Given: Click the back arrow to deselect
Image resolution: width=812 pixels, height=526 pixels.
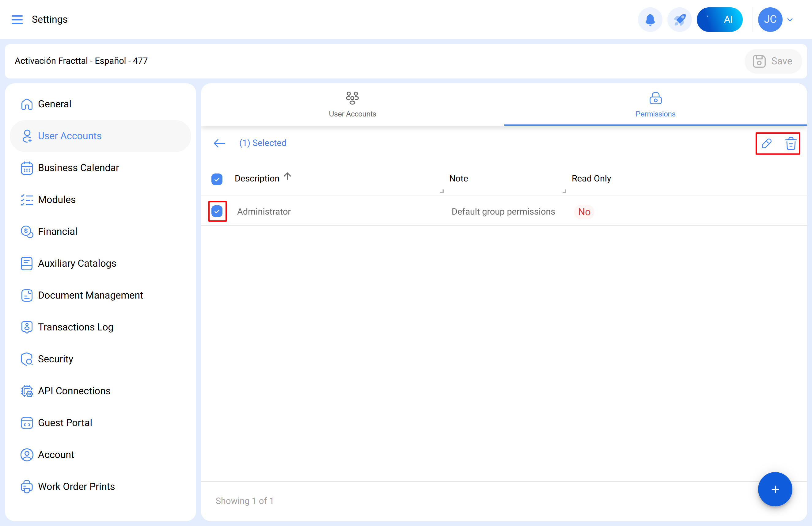Looking at the screenshot, I should [x=219, y=143].
